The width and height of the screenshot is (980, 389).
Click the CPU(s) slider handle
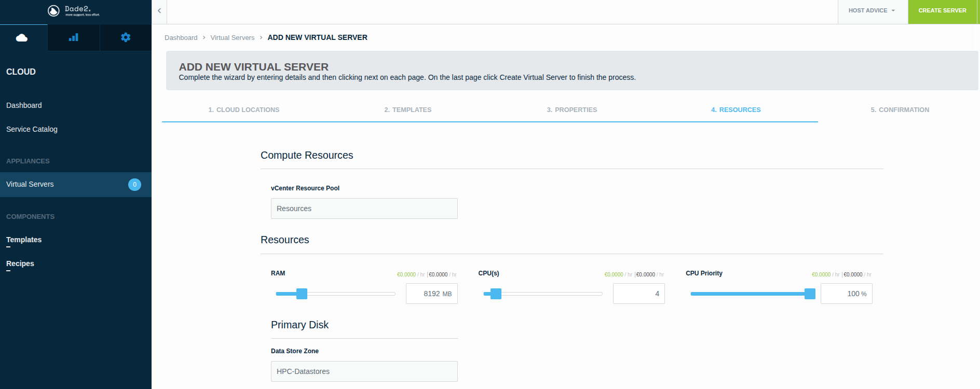point(496,294)
